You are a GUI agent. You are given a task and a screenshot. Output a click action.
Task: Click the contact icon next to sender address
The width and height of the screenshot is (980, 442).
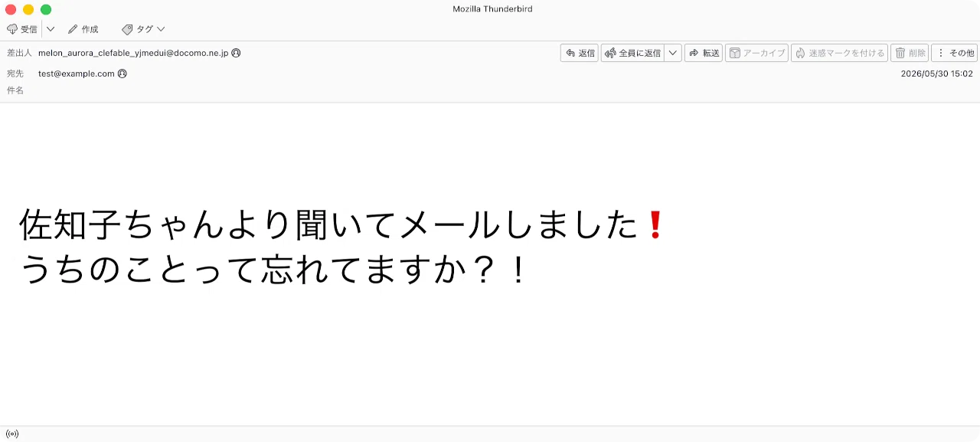[x=236, y=53]
